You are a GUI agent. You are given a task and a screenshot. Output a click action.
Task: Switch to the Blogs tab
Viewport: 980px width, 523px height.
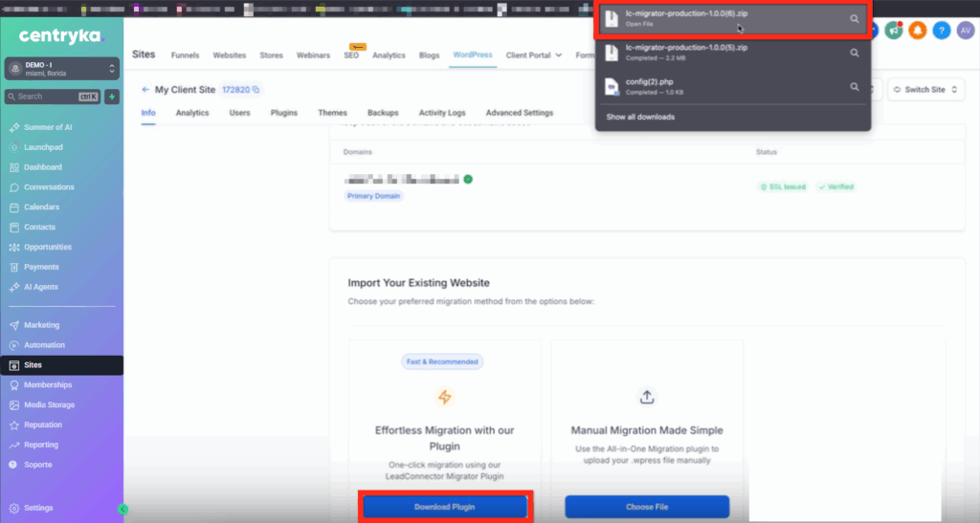(430, 55)
